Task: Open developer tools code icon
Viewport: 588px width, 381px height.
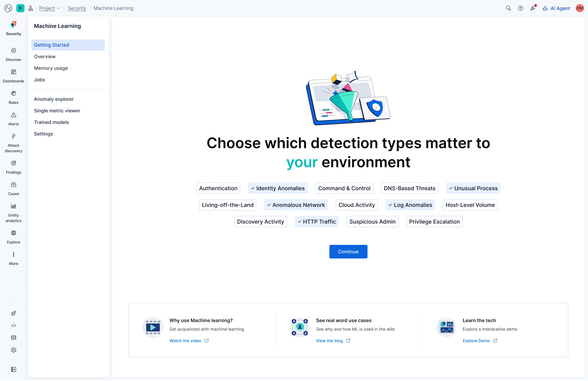Action: [14, 325]
